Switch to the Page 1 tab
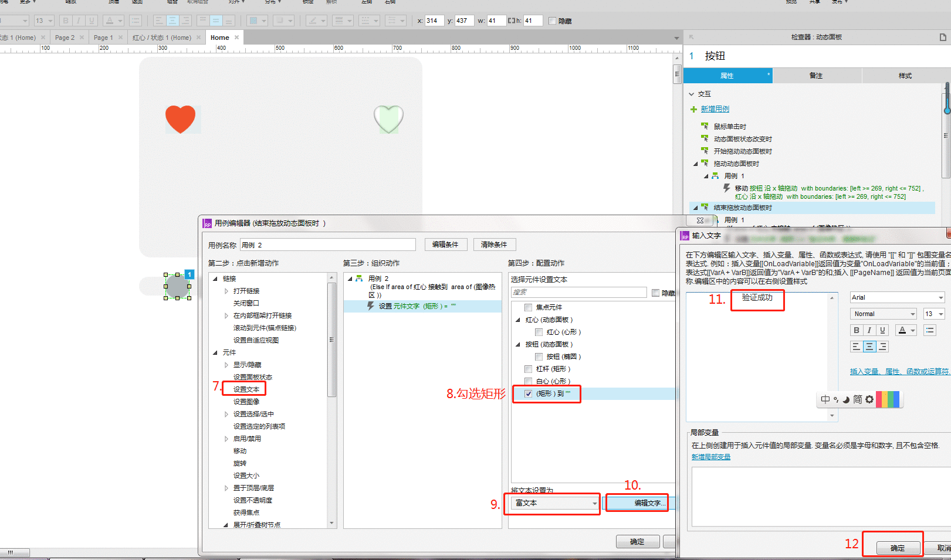 [x=103, y=38]
